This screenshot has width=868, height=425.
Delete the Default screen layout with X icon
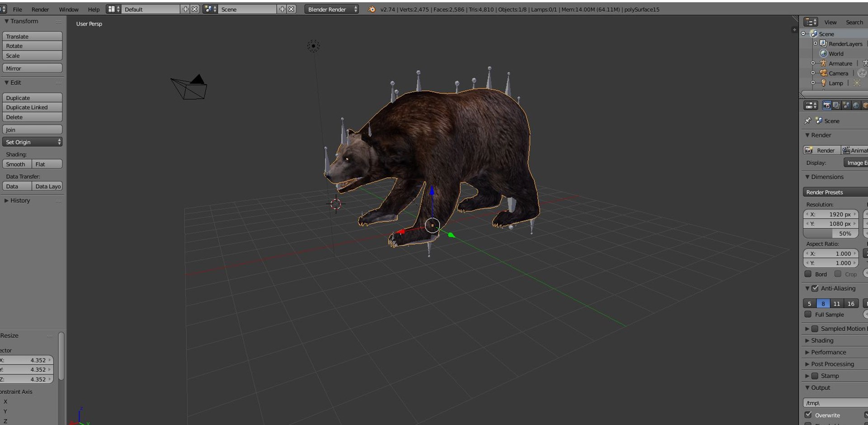[x=194, y=9]
